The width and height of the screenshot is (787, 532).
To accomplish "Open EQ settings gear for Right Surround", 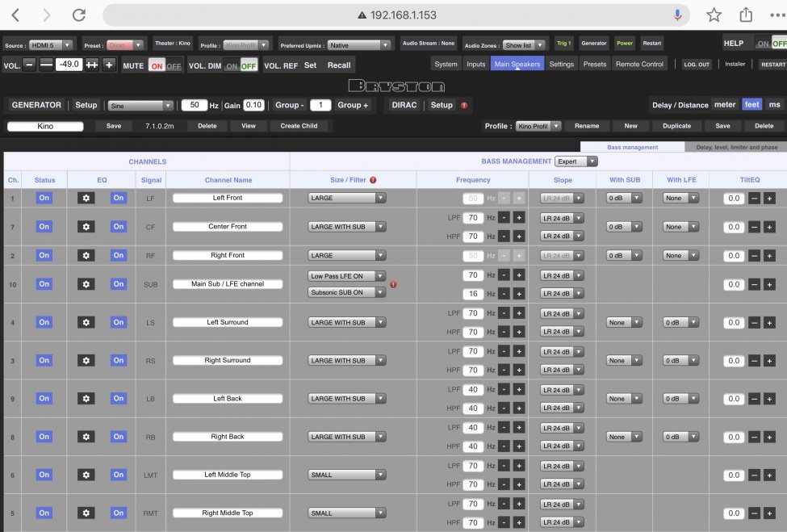I will (86, 360).
